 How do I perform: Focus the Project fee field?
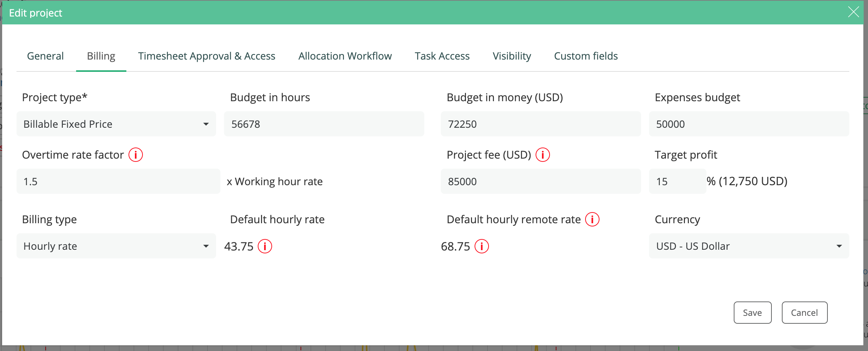pos(541,181)
